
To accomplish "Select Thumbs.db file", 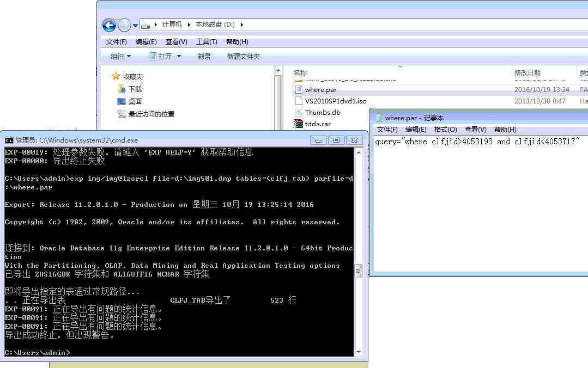I will click(323, 113).
